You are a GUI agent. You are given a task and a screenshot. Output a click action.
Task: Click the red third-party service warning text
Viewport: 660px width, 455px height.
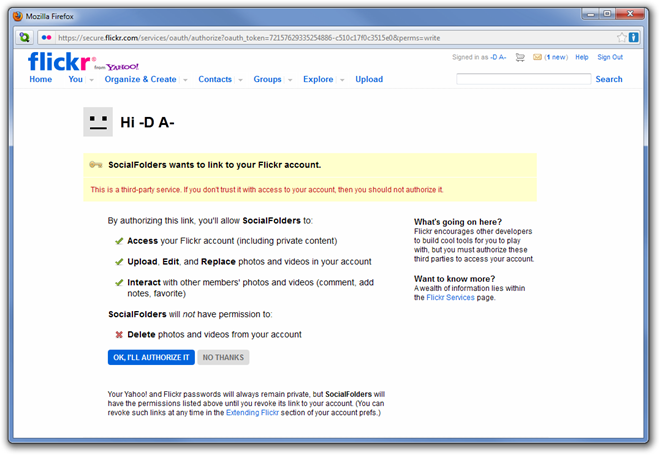pyautogui.click(x=267, y=190)
